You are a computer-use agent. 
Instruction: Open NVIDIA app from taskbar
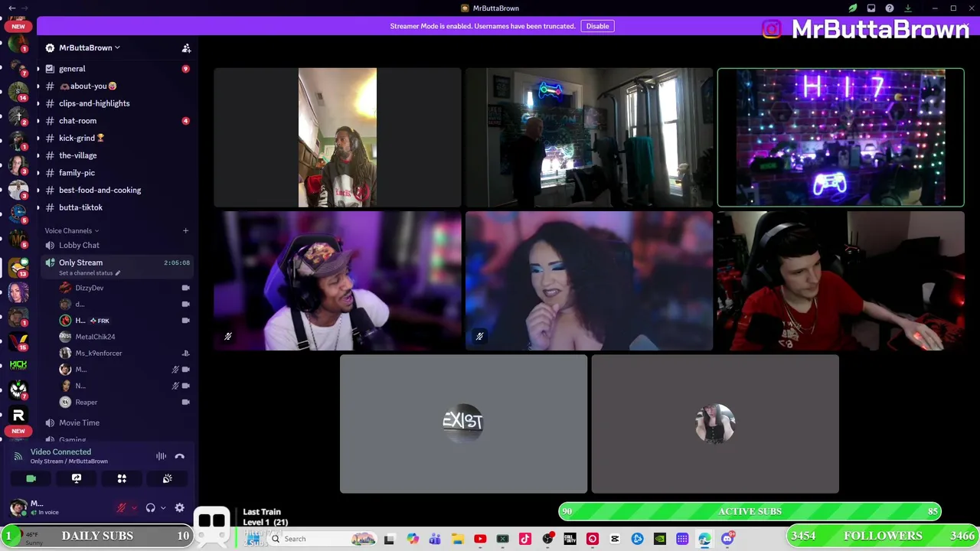660,539
